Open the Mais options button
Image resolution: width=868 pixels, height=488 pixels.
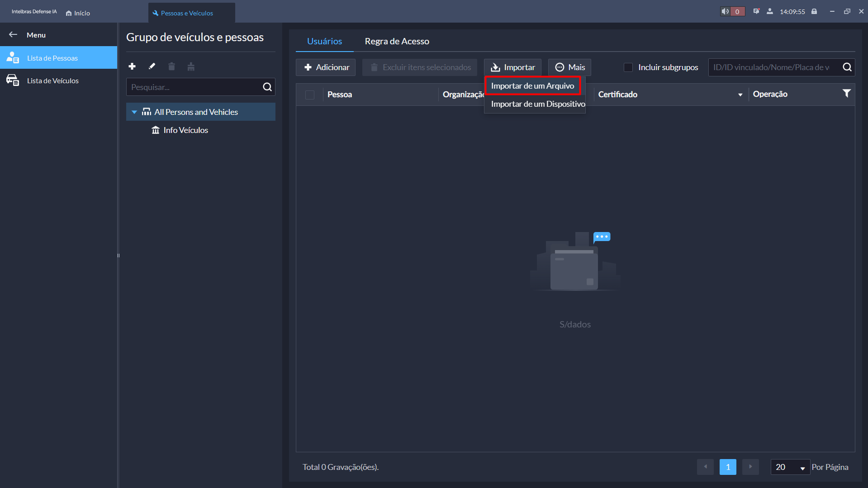pyautogui.click(x=569, y=67)
